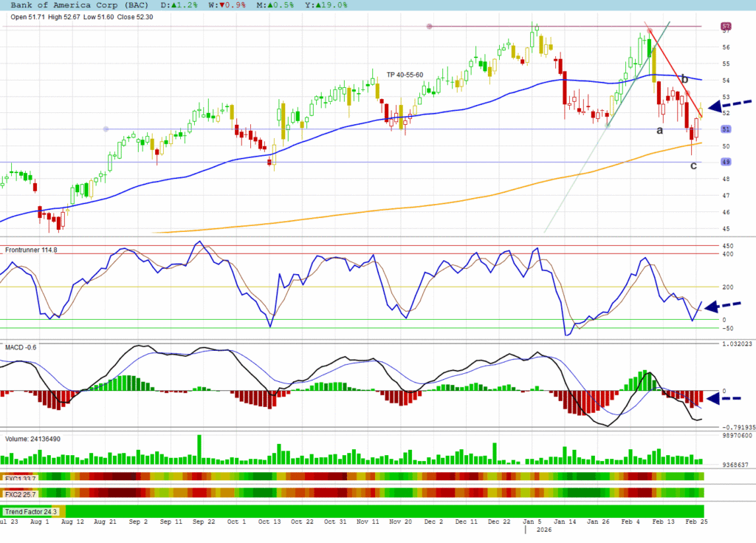Click the Frontrunner 114.8 indicator label
The height and width of the screenshot is (543, 756).
30,250
